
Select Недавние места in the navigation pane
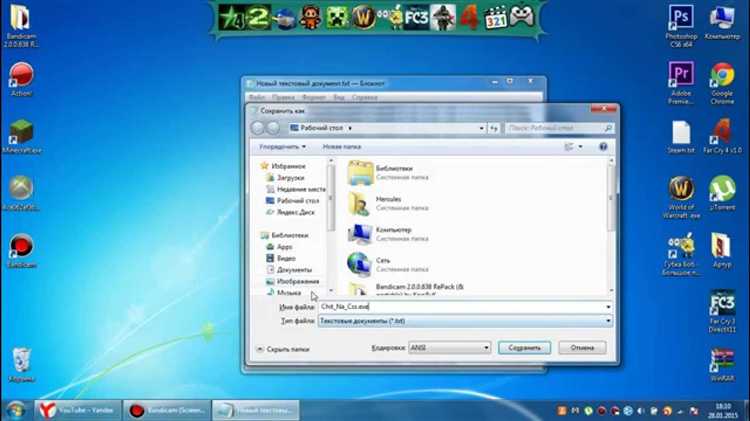[296, 189]
